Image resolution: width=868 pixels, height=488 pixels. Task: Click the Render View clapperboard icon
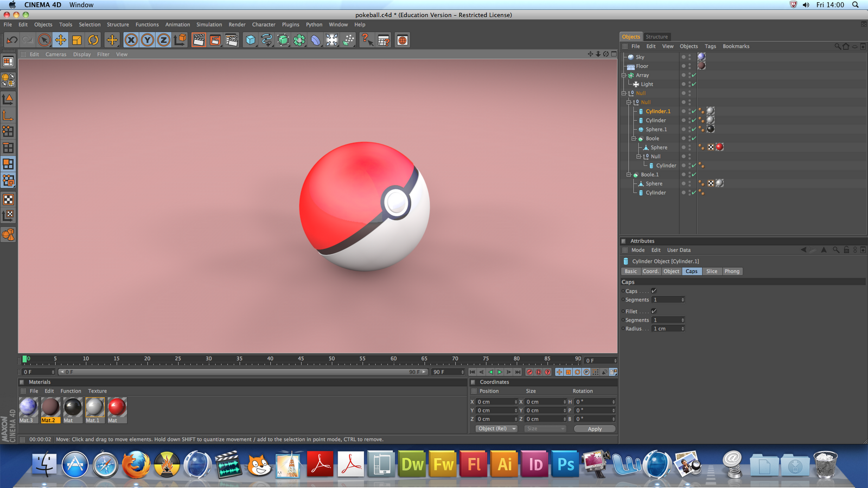(199, 40)
